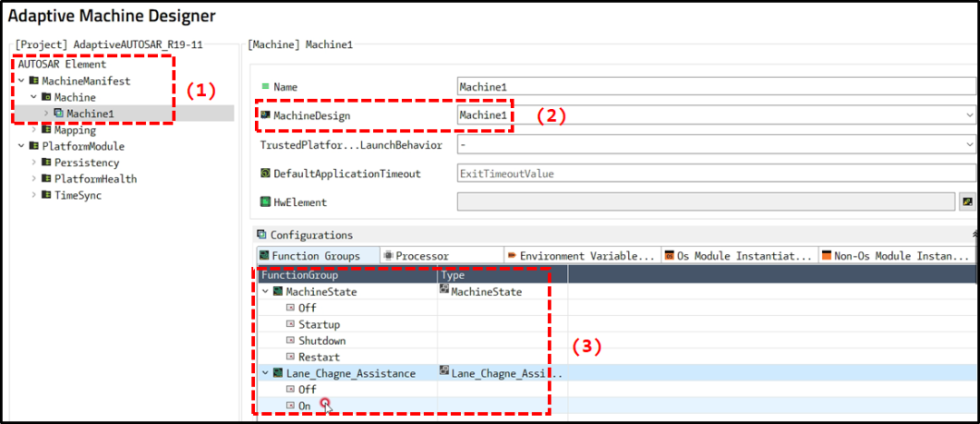
Task: Collapse the Machine tree node
Action: tap(34, 97)
